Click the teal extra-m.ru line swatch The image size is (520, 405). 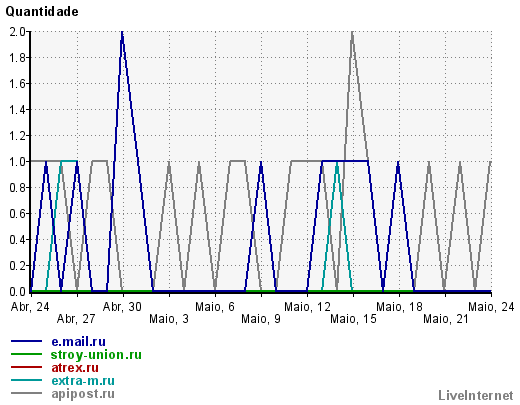coord(26,380)
